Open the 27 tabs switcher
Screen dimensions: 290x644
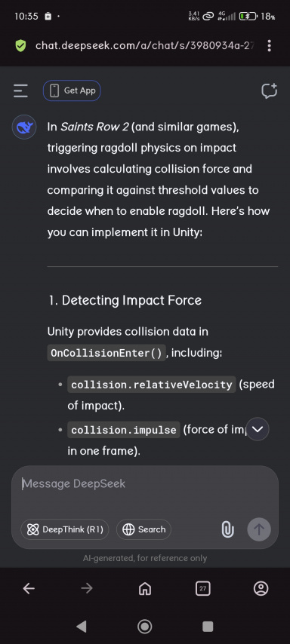pyautogui.click(x=203, y=589)
